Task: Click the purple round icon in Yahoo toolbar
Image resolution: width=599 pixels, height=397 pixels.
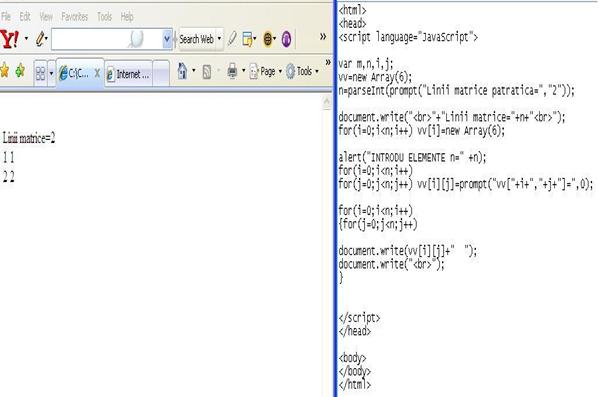Action: tap(286, 39)
